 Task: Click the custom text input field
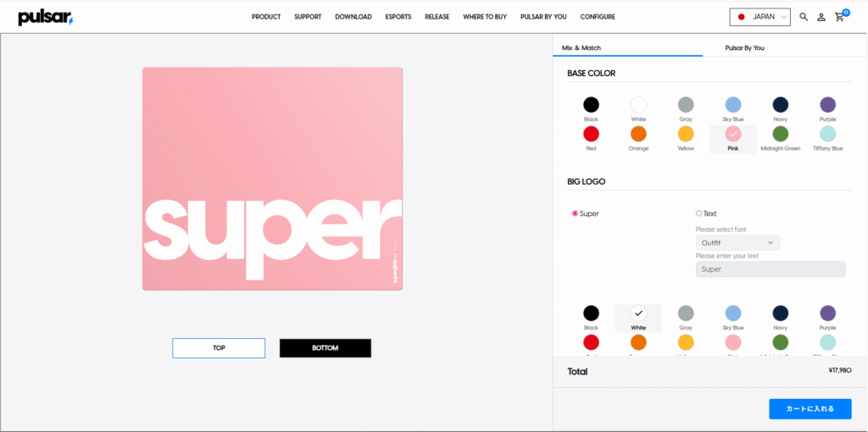pyautogui.click(x=771, y=269)
